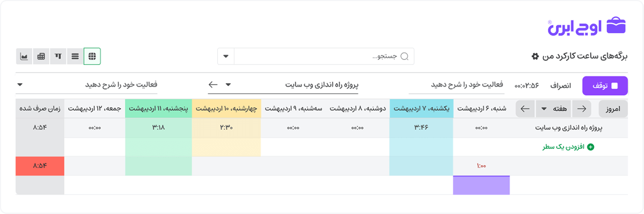The image size is (644, 214).
Task: Expand the پروژه راه اندازی وب سایت dropdown
Action: (228, 85)
